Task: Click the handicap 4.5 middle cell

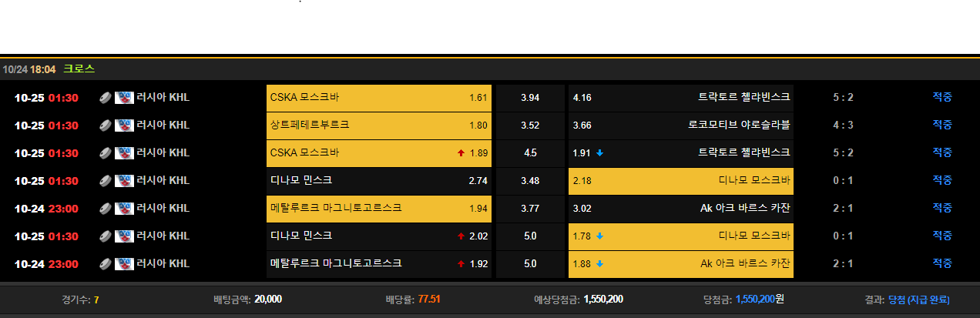Action: (530, 153)
